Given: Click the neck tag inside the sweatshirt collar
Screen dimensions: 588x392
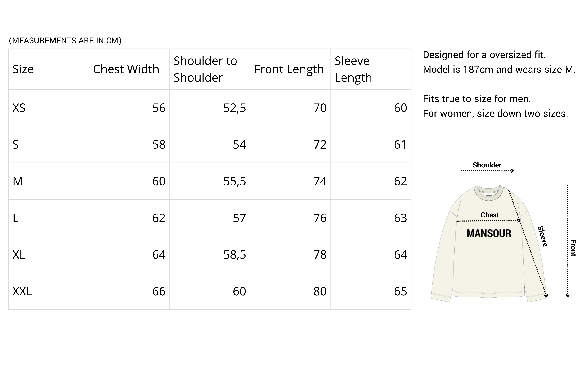Looking at the screenshot, I should click(488, 195).
